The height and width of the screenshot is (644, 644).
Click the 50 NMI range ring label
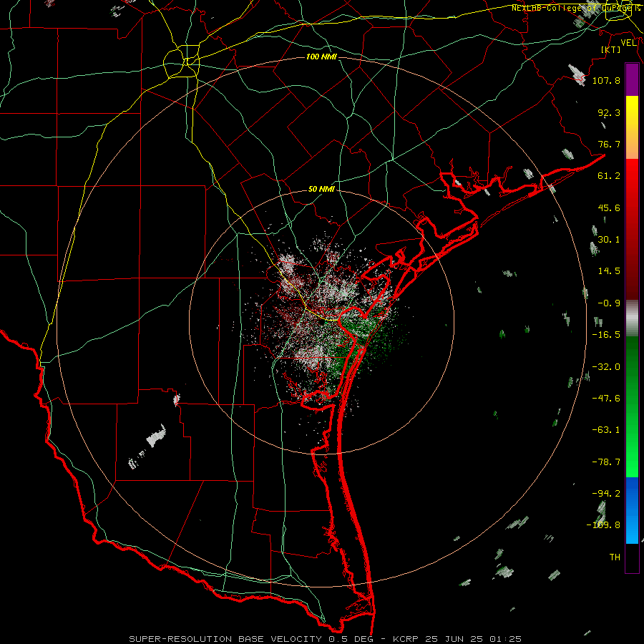[321, 189]
